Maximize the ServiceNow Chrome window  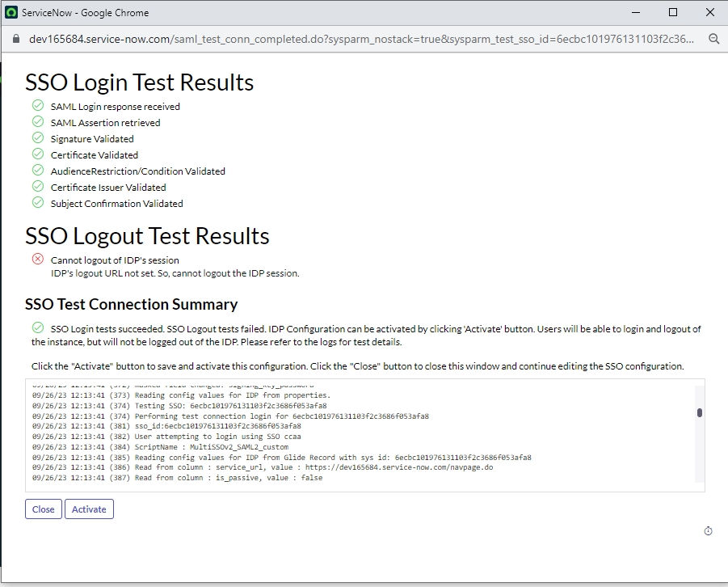pos(673,13)
